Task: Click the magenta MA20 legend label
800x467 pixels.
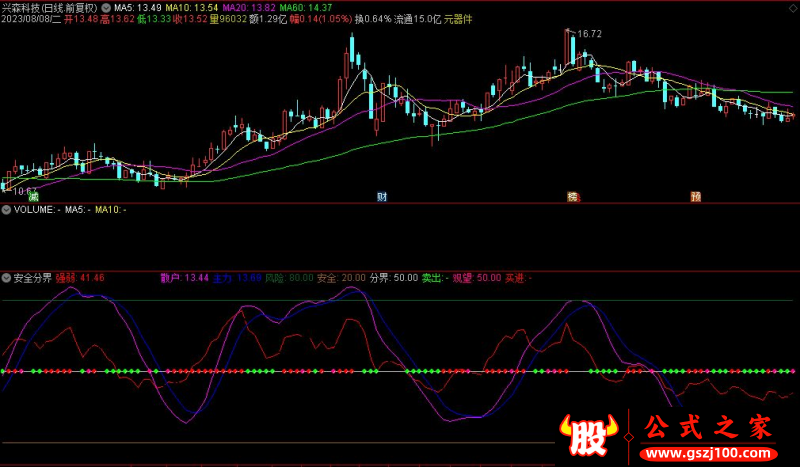Action: (x=231, y=7)
